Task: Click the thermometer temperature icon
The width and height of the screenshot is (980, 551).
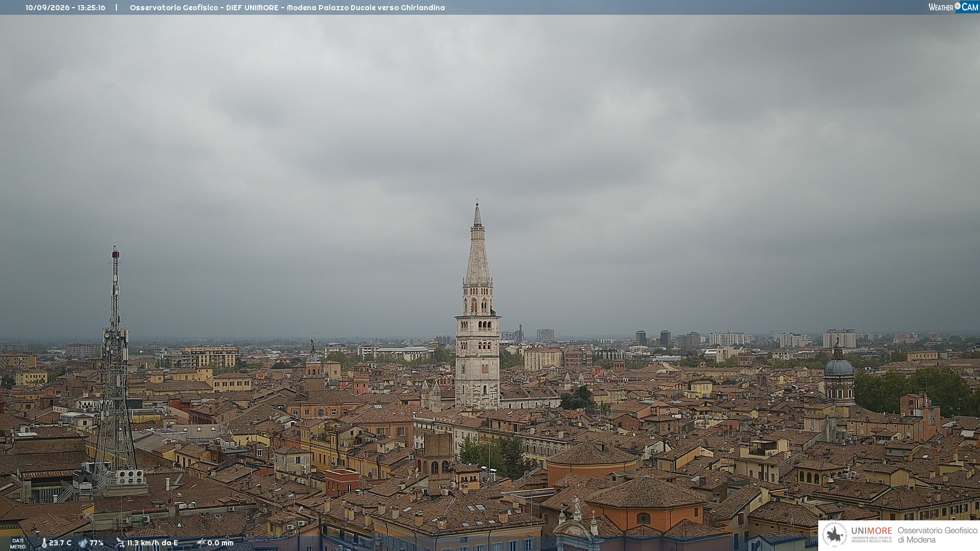Action: [44, 543]
